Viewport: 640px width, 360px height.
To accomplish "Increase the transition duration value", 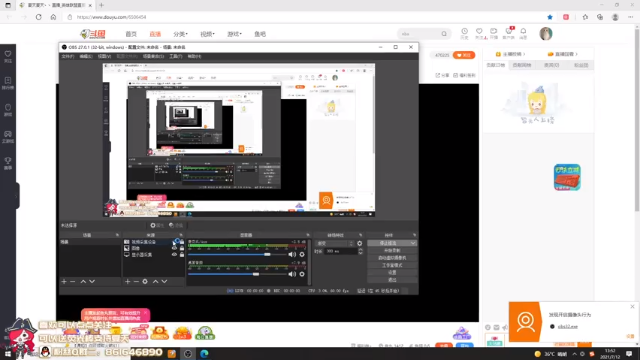I will tap(360, 249).
